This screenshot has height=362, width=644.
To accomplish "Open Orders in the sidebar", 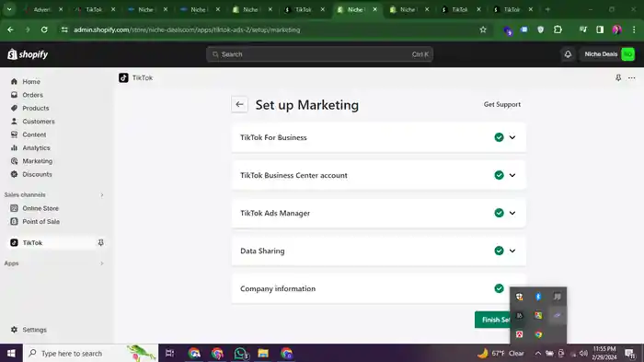I will (x=32, y=95).
